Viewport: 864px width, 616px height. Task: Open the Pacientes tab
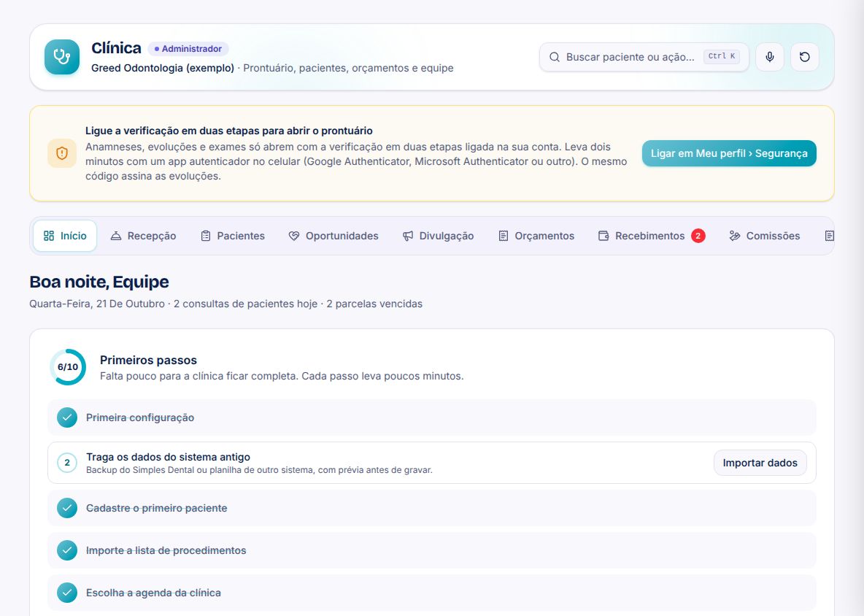pyautogui.click(x=233, y=236)
